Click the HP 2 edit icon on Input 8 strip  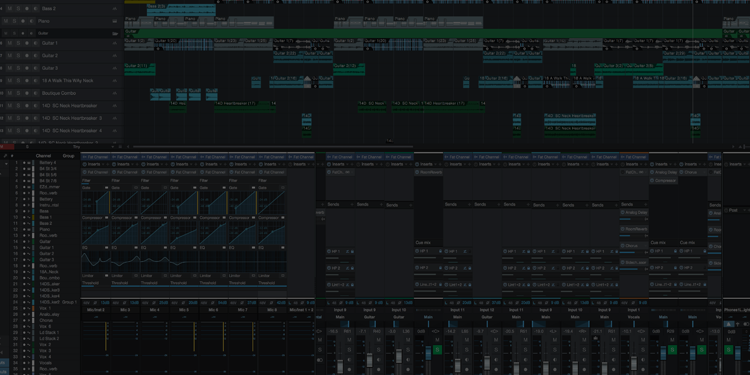347,268
